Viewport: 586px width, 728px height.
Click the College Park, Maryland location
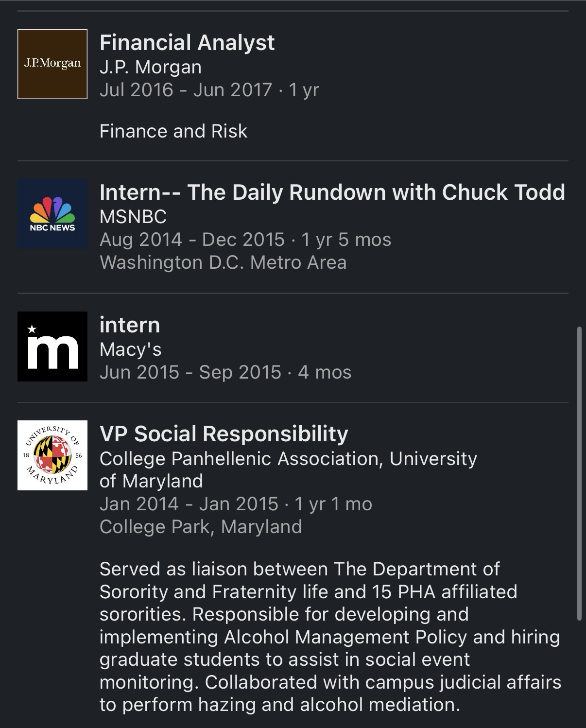pyautogui.click(x=201, y=527)
